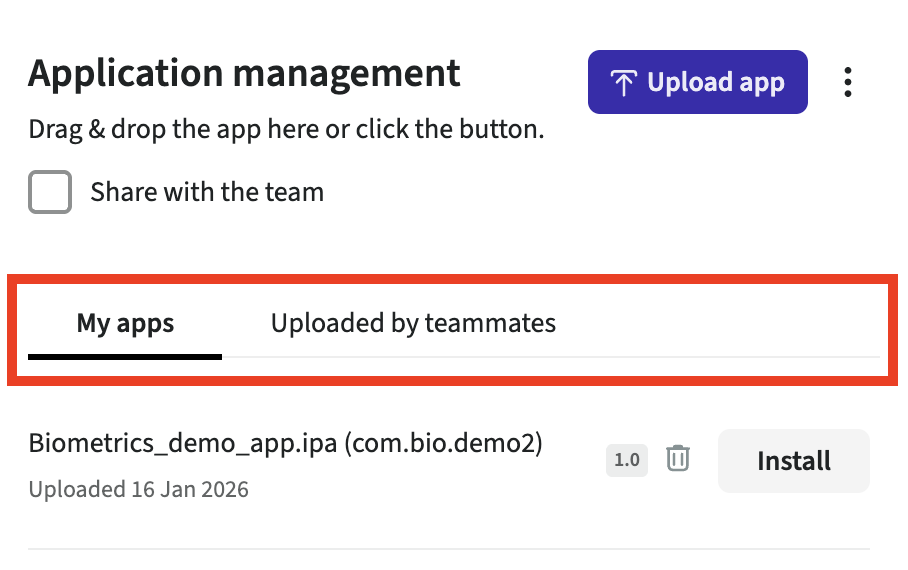This screenshot has height=570, width=908.
Task: Delete Biometrics_demo_app.ipa with the trash icon
Action: click(678, 459)
